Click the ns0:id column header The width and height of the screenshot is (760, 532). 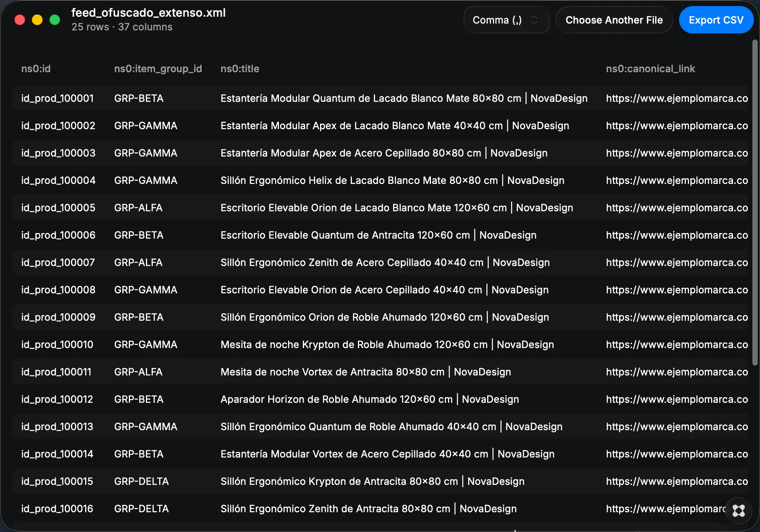(x=36, y=69)
